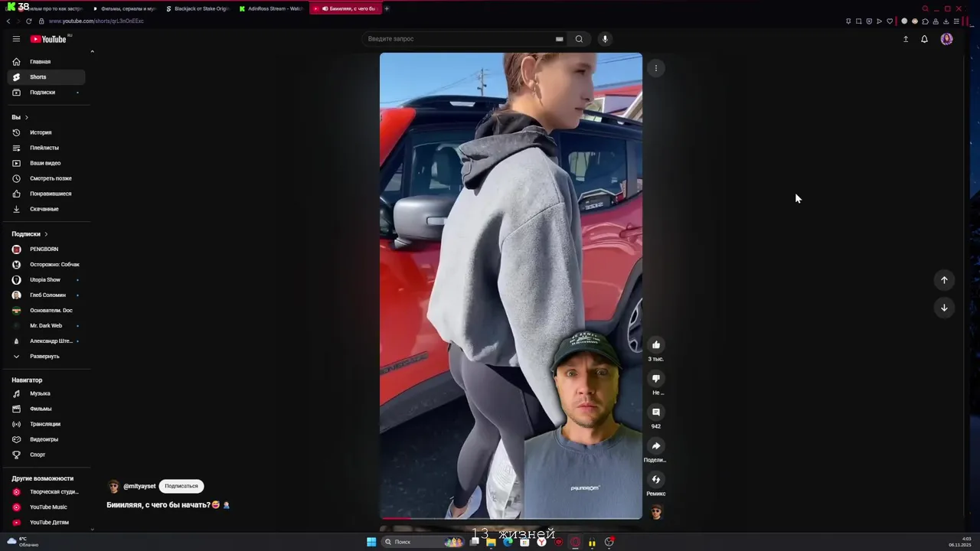This screenshot has height=551, width=980.
Task: Open PENGBORN channel subscription
Action: pyautogui.click(x=46, y=249)
